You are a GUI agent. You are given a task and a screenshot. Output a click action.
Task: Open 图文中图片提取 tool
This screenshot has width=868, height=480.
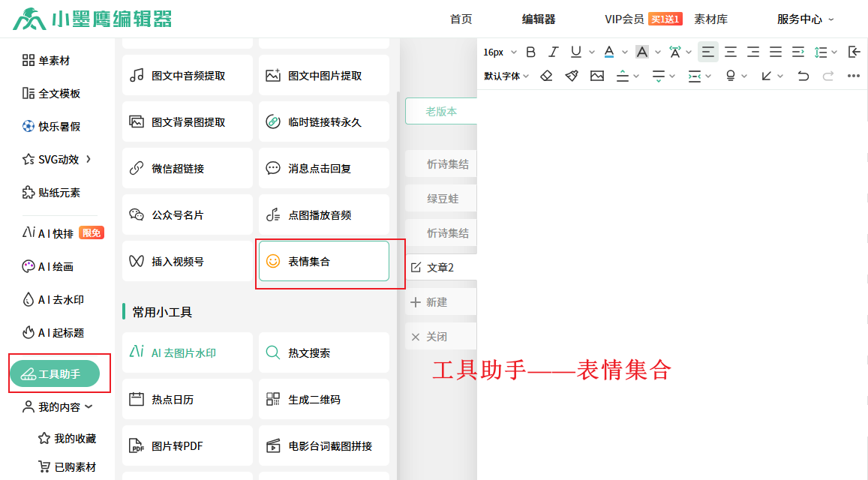(324, 75)
